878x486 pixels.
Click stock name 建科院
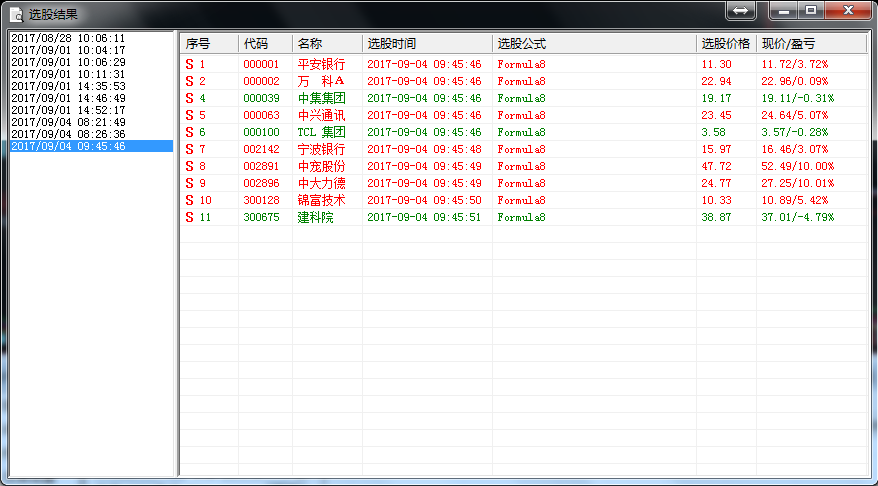pos(315,217)
